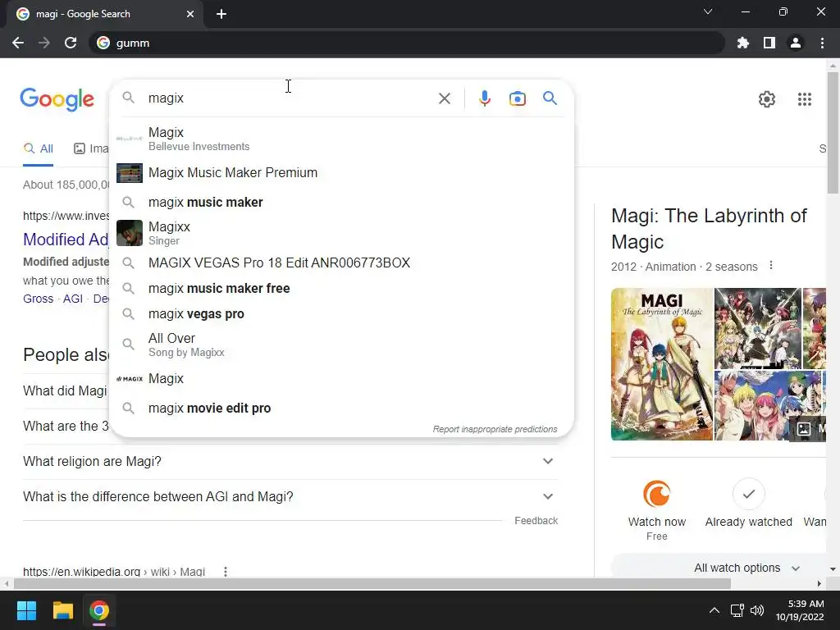Viewport: 840px width, 630px height.
Task: Expand 'What religion are Magi?' question
Action: pyautogui.click(x=290, y=461)
